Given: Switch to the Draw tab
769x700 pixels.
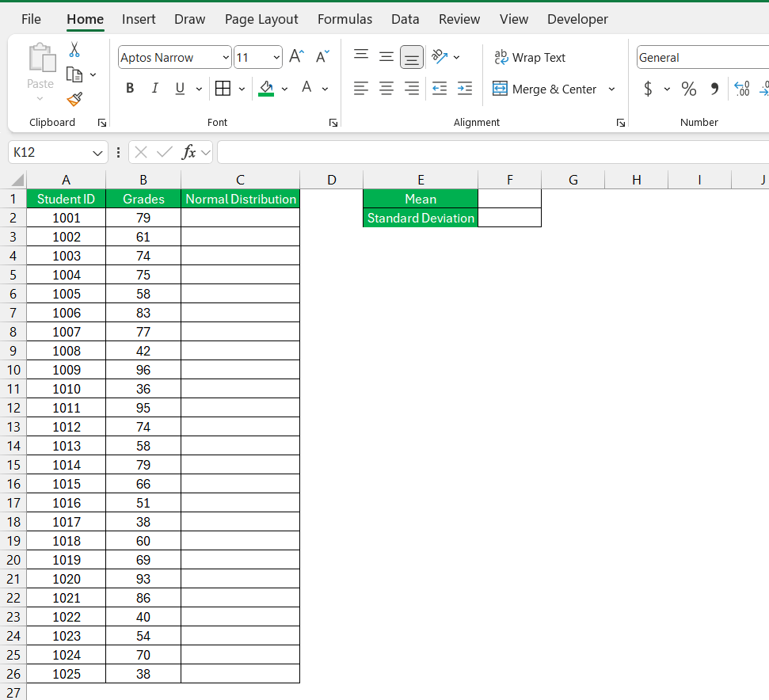Looking at the screenshot, I should [190, 19].
